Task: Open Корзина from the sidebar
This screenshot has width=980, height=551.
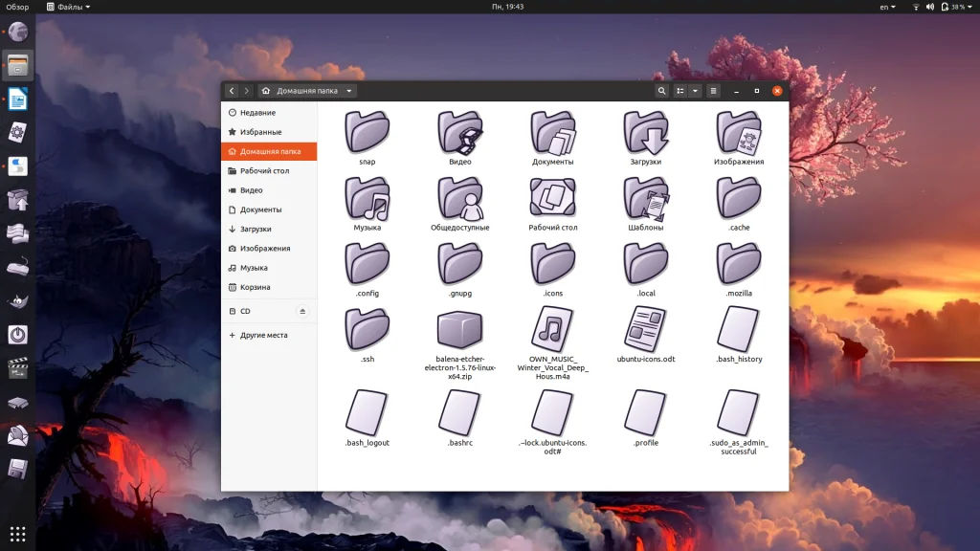Action: click(x=255, y=287)
